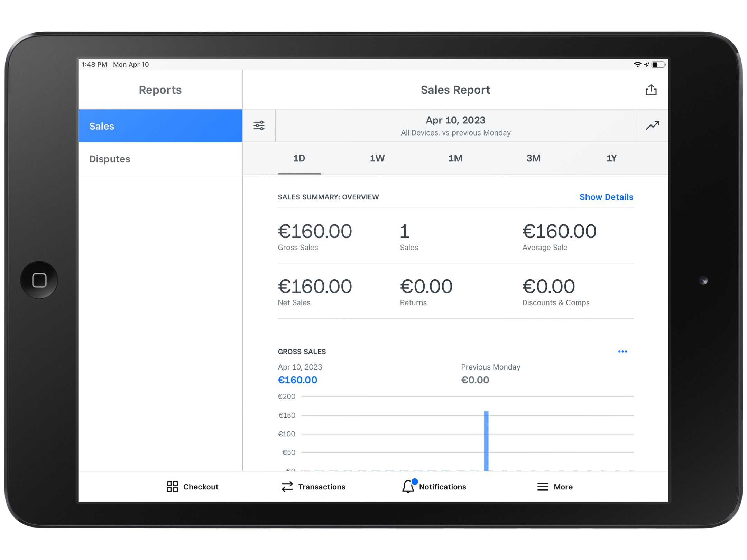Click the More hamburger menu icon
Image resolution: width=747 pixels, height=560 pixels.
pos(542,486)
